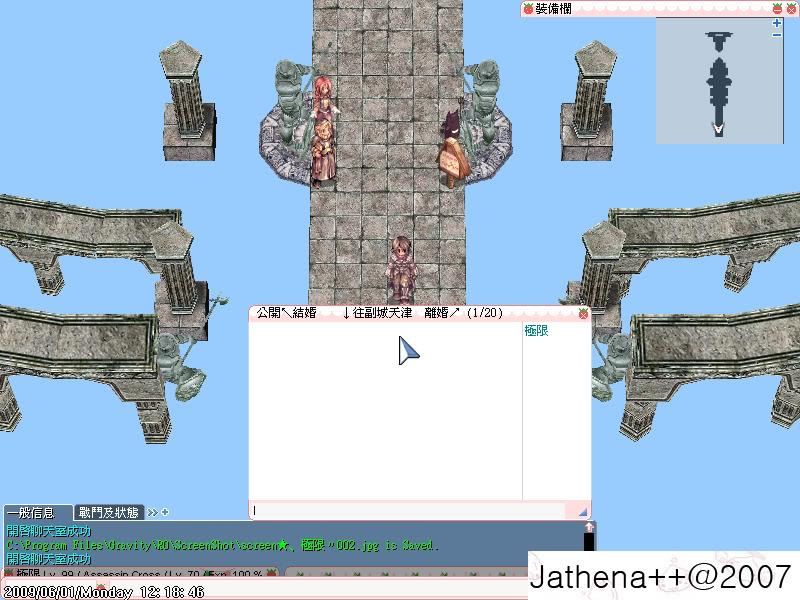
Task: Click the chat log scroll-up arrow
Action: 589,527
